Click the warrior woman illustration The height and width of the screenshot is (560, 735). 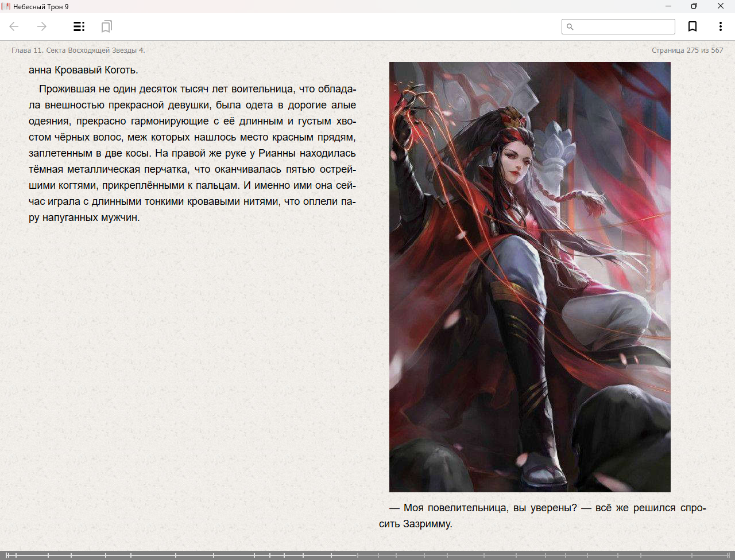(x=529, y=277)
